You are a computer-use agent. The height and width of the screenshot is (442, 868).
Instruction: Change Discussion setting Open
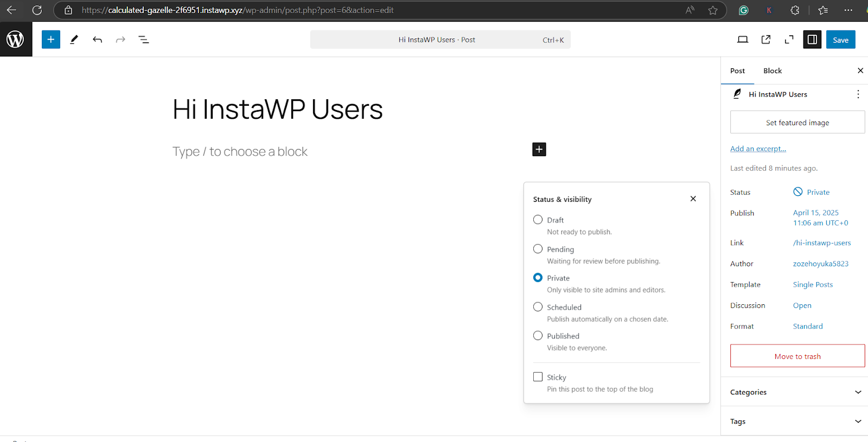tap(802, 305)
